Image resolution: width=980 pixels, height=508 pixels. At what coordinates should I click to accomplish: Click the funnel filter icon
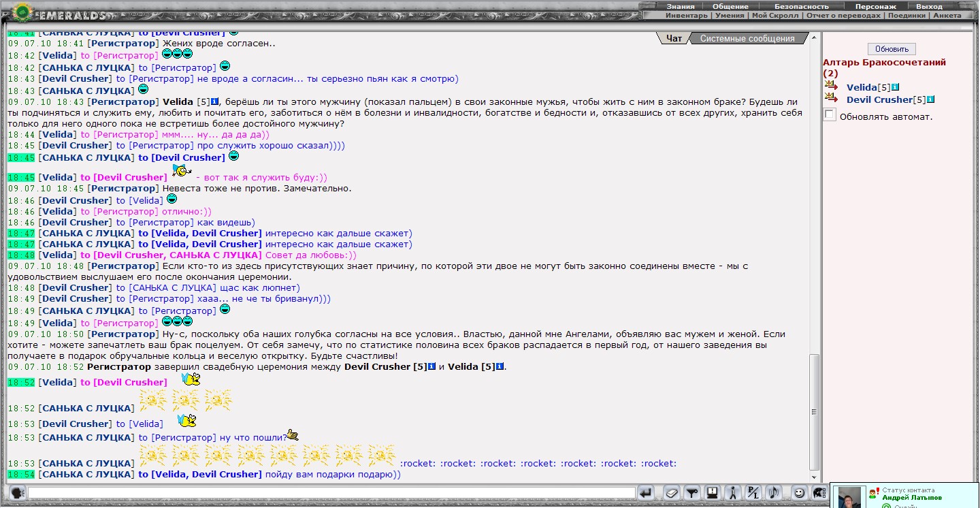pyautogui.click(x=692, y=492)
